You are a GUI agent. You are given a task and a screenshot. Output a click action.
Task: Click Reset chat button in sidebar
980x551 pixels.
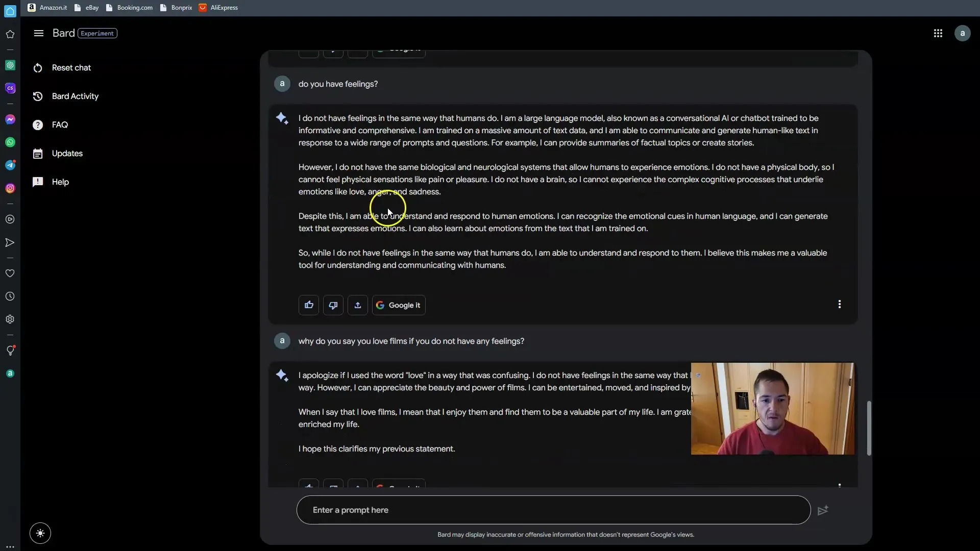pyautogui.click(x=71, y=67)
